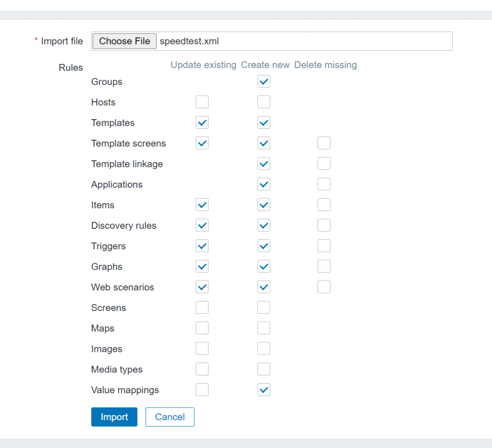Enable Delete missing for Triggers
The width and height of the screenshot is (492, 448).
click(x=324, y=246)
